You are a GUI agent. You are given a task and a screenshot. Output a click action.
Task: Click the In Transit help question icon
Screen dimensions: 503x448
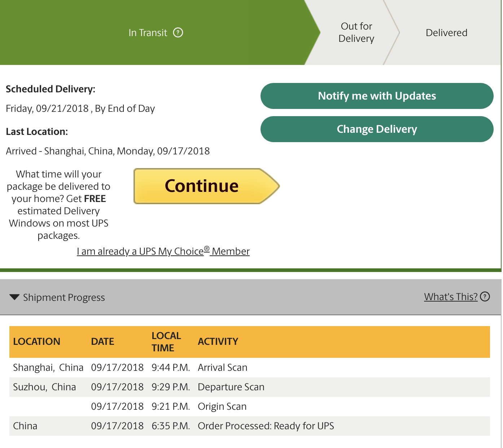(178, 32)
